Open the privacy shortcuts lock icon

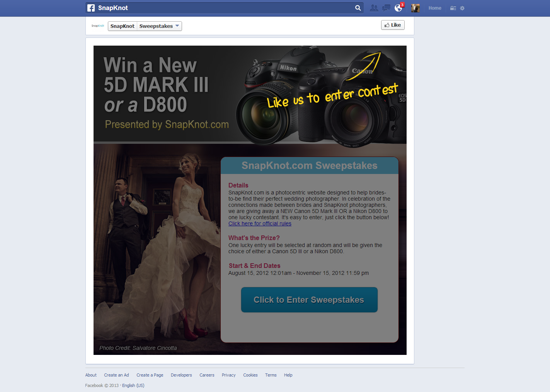tap(453, 8)
